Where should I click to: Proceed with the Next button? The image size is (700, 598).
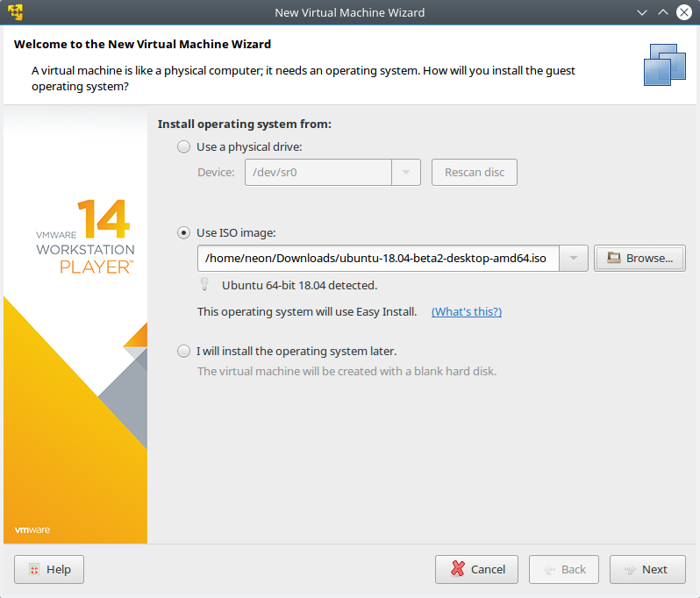pos(647,569)
